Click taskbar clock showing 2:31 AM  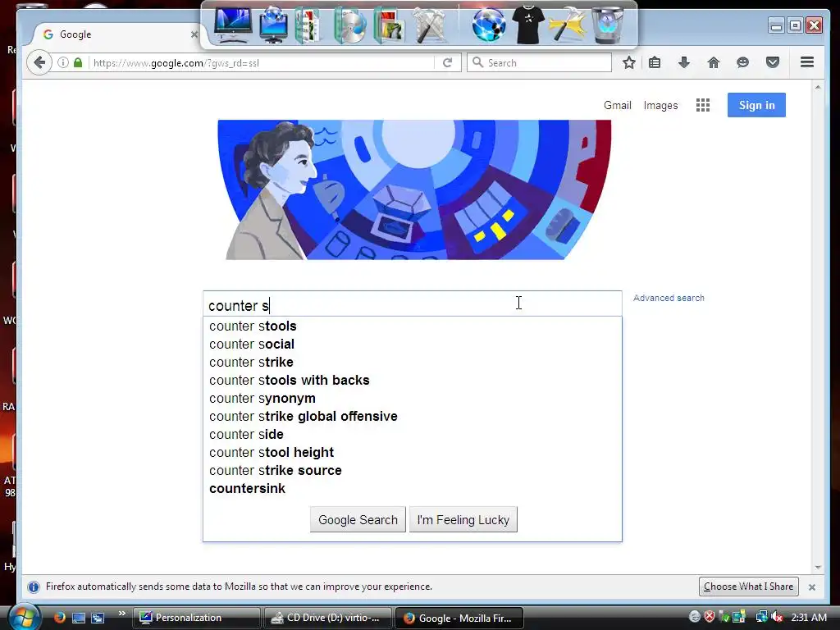[808, 617]
